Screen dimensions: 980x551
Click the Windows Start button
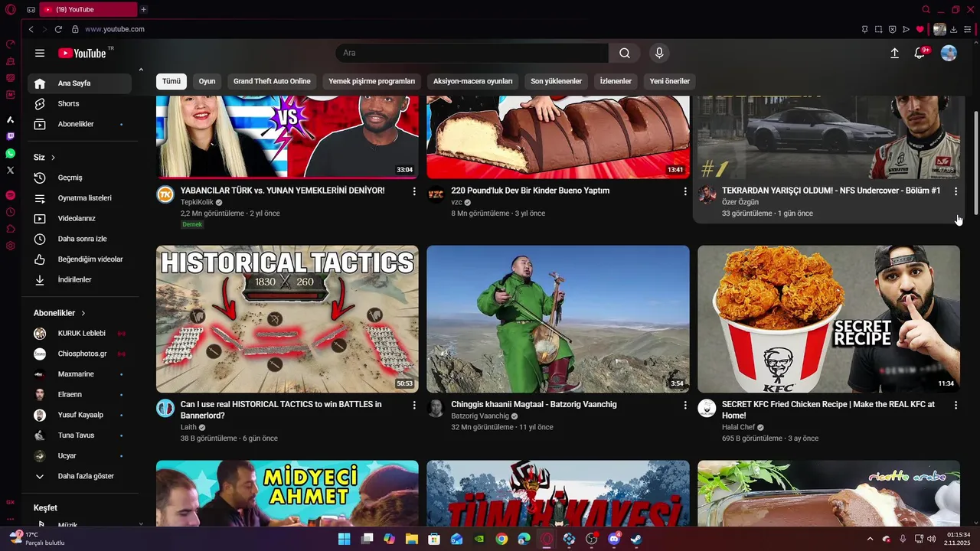point(345,539)
